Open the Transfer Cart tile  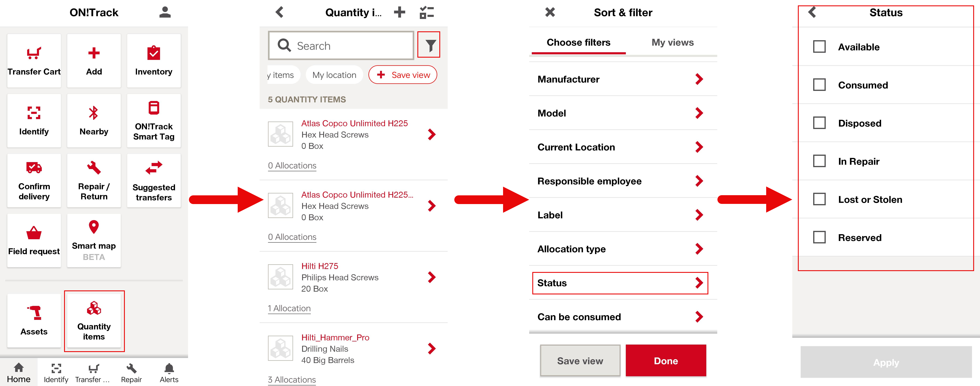[34, 61]
